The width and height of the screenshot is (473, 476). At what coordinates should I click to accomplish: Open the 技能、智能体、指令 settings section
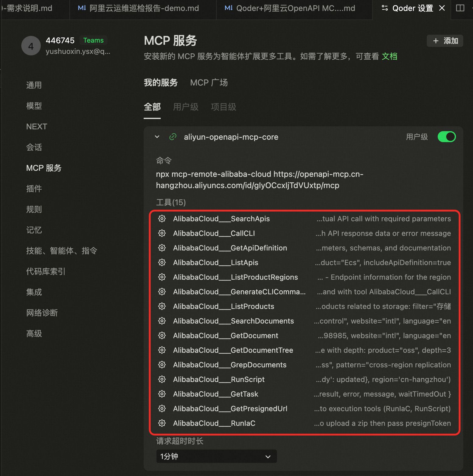[61, 251]
